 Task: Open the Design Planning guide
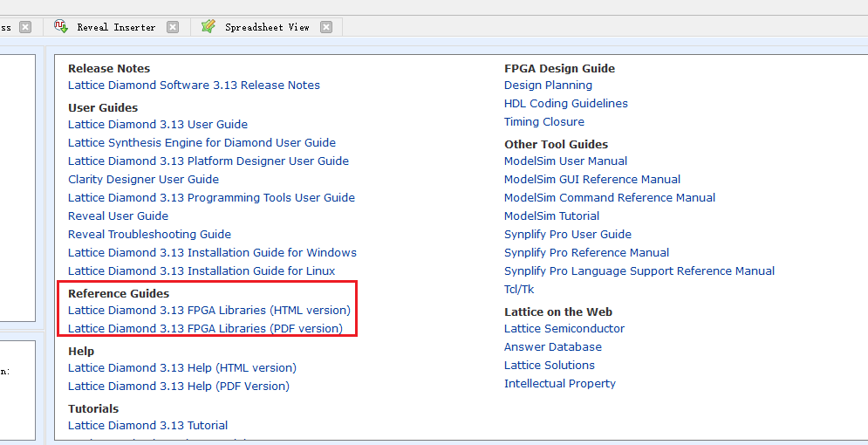[x=548, y=86]
